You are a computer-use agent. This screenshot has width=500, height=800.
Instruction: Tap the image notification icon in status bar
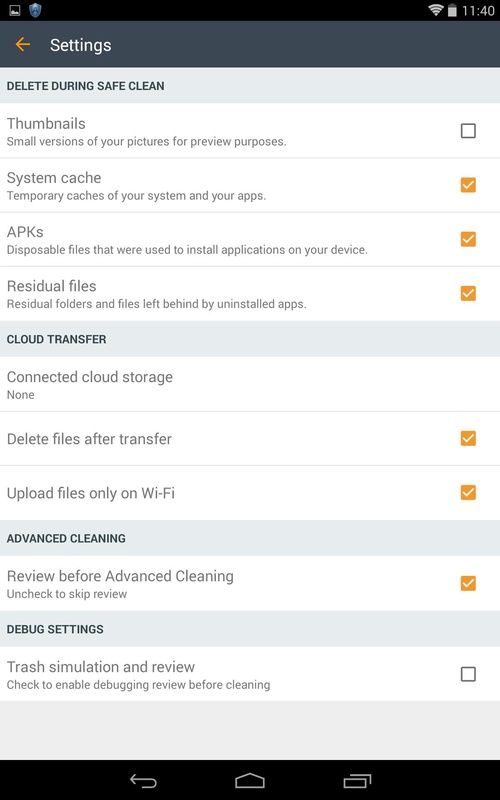(15, 10)
